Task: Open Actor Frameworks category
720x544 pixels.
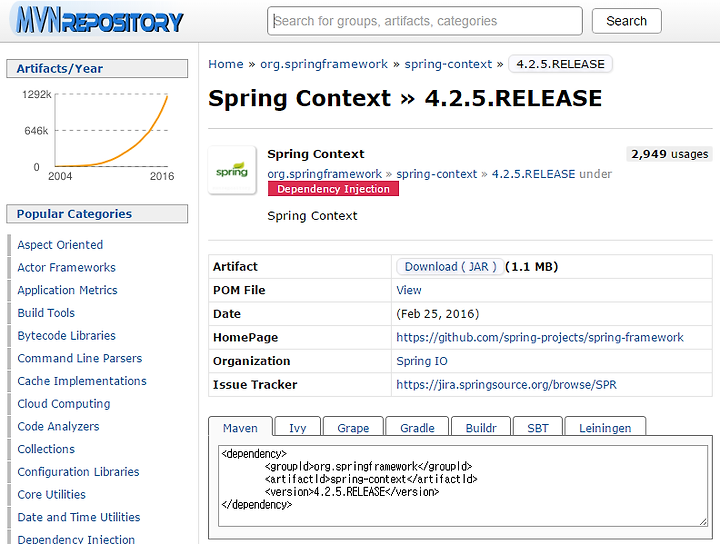Action: (67, 267)
